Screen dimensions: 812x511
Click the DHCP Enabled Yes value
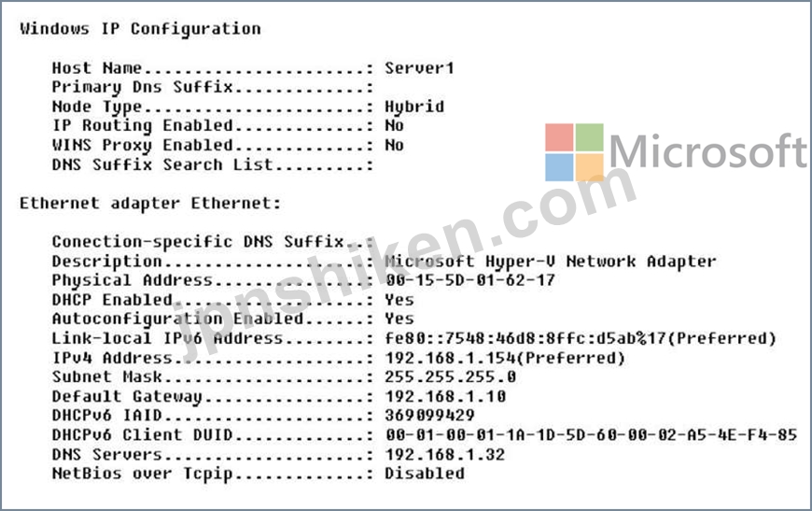click(x=399, y=300)
